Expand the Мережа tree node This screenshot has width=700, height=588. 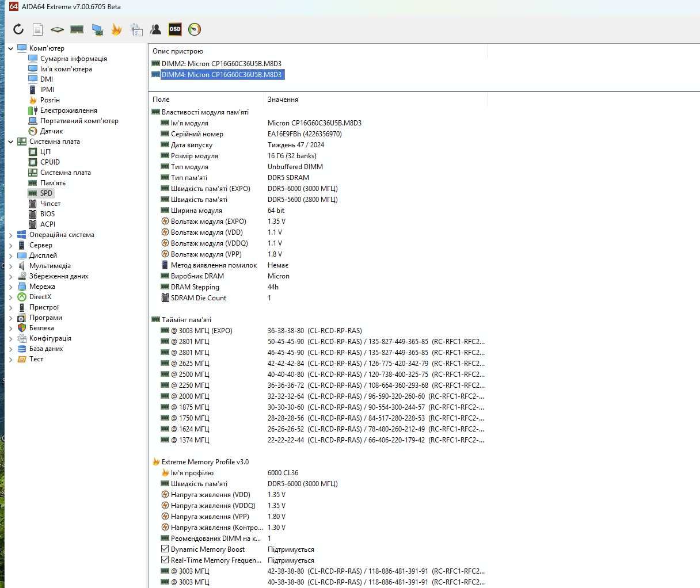[10, 287]
